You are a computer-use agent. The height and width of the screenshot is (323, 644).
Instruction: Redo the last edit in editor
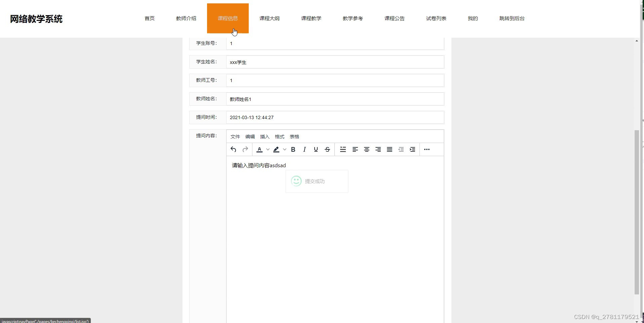[x=245, y=149]
